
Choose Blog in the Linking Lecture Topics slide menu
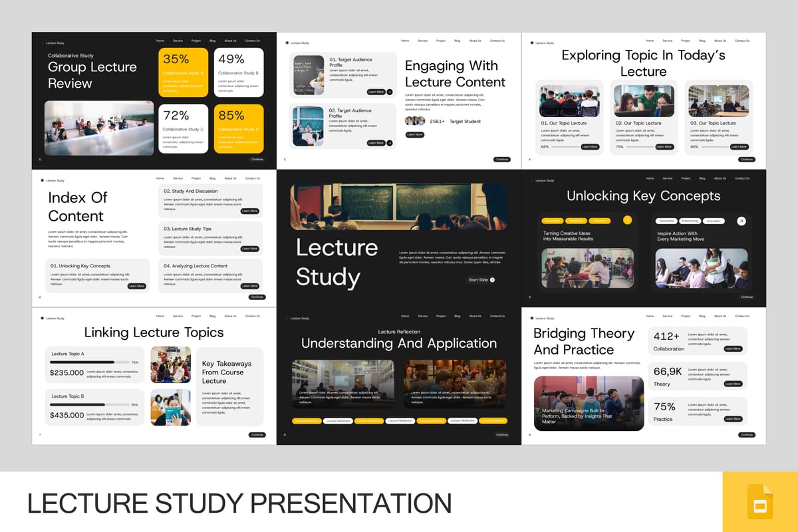point(212,316)
